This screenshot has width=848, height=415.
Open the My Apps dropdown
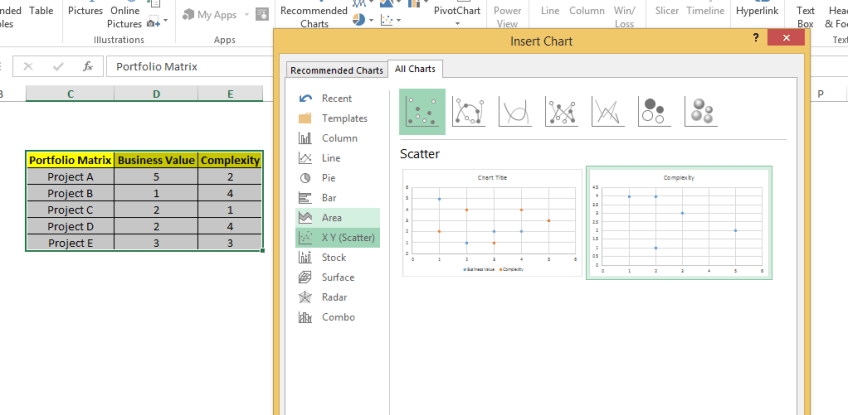(244, 15)
